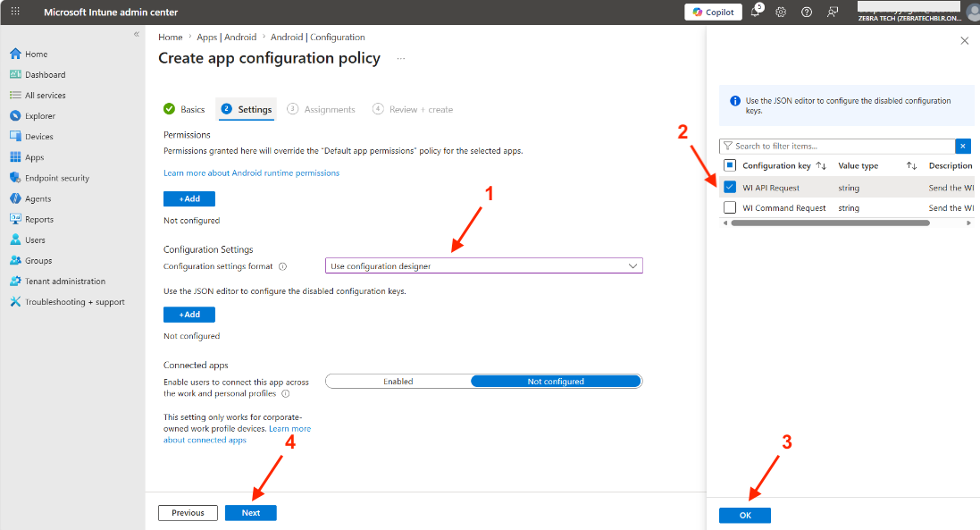Viewport: 980px width, 530px height.
Task: Launch Copilot from the header
Action: pyautogui.click(x=713, y=12)
